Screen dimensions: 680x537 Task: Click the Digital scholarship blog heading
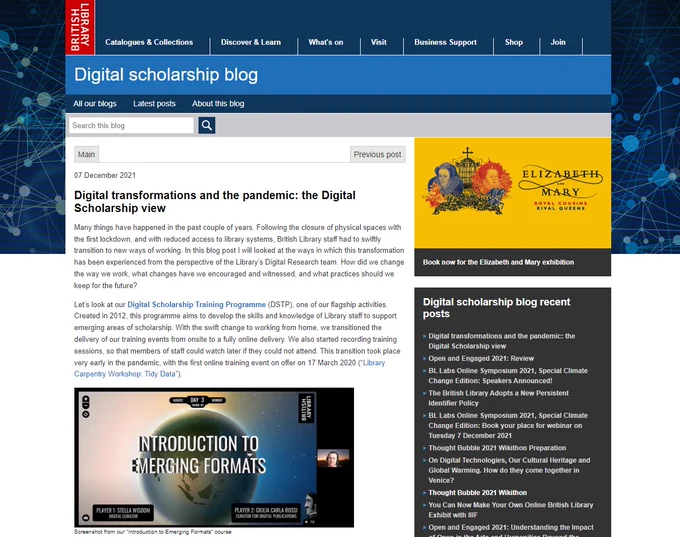(166, 75)
